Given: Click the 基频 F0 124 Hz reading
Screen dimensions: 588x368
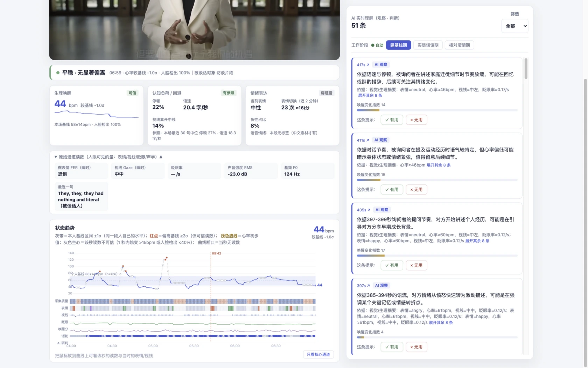Looking at the screenshot, I should pos(307,171).
